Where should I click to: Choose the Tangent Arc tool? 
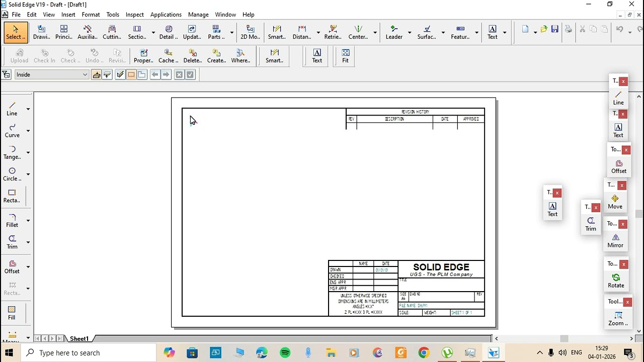tap(12, 152)
